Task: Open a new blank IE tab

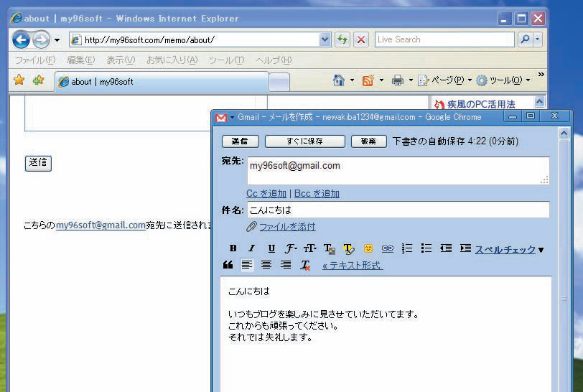Action: coord(279,82)
